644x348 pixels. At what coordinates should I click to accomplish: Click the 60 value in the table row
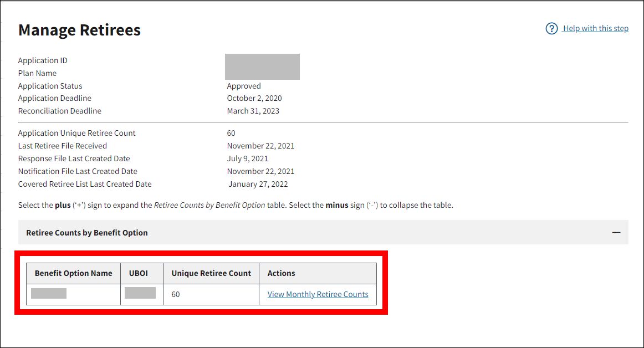176,295
